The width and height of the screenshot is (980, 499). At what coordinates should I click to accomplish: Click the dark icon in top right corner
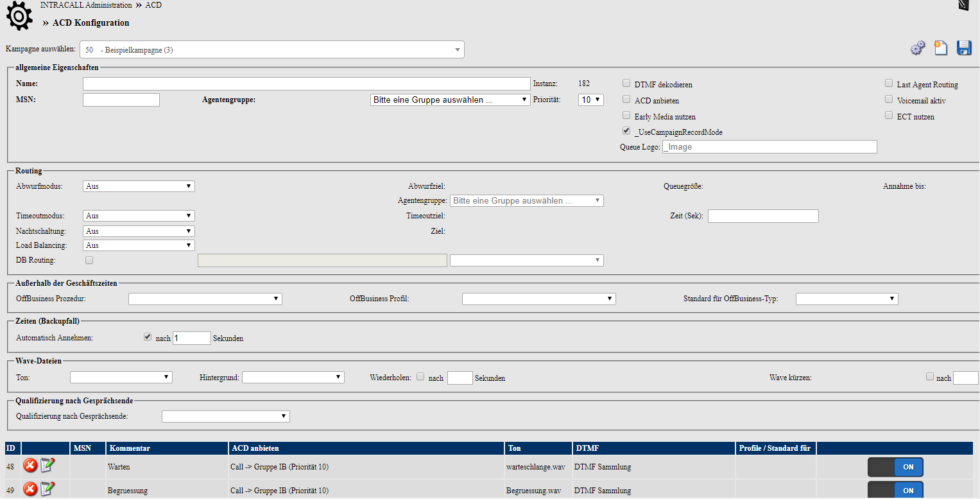(963, 6)
